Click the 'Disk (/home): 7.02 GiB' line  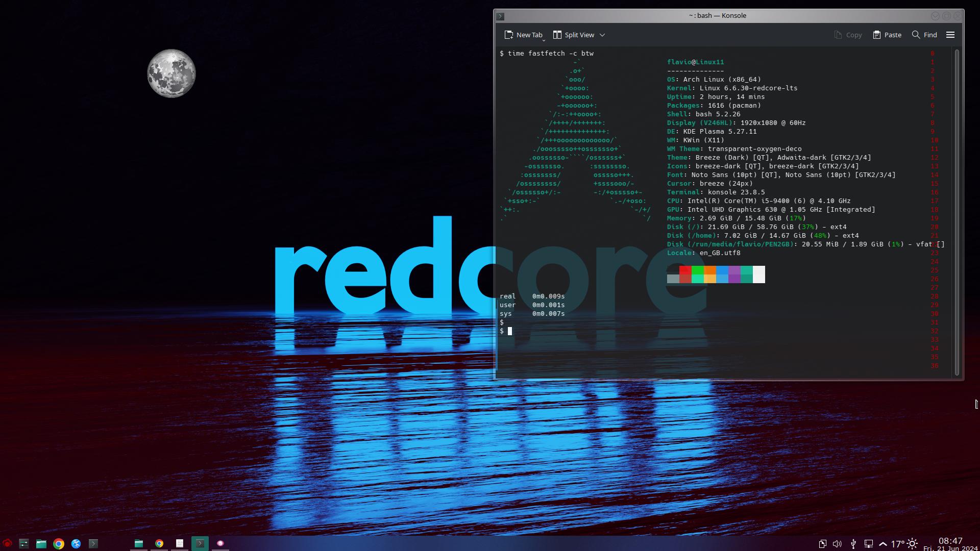763,236
